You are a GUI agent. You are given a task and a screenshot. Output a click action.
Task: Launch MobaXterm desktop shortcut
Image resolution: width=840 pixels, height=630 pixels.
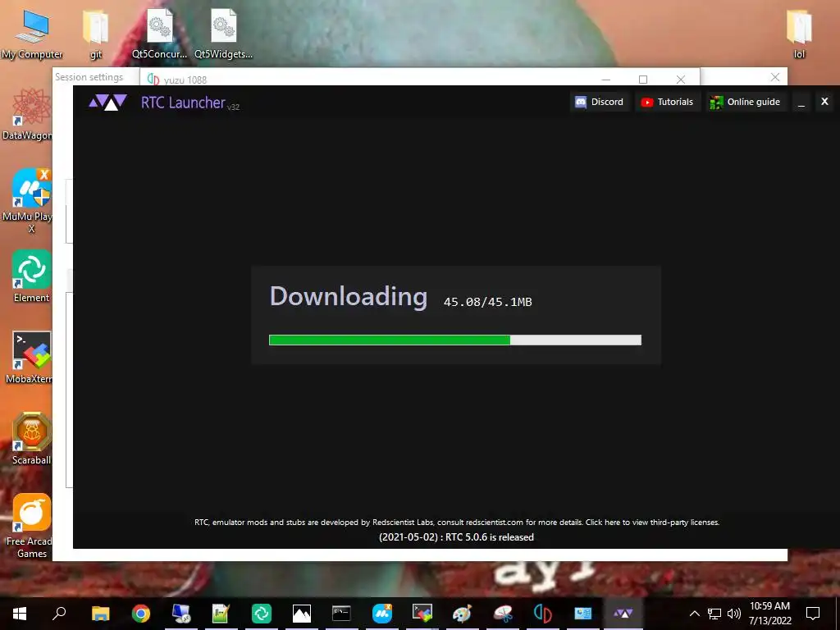(30, 358)
